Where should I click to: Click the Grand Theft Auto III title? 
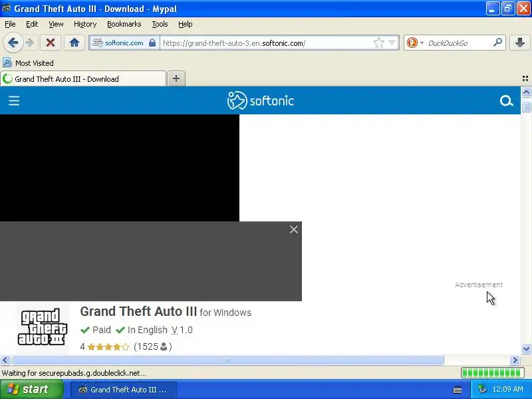138,311
